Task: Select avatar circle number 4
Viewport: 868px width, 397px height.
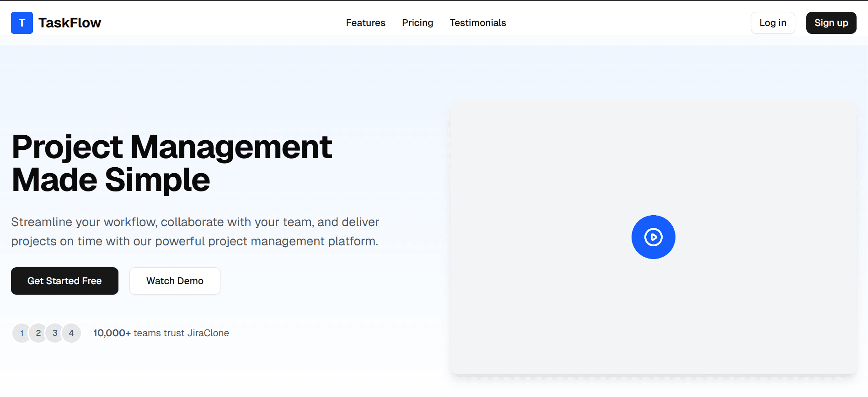Action: point(71,333)
